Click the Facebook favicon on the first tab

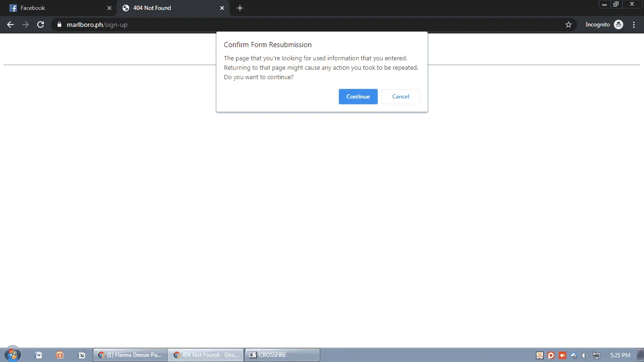[13, 8]
